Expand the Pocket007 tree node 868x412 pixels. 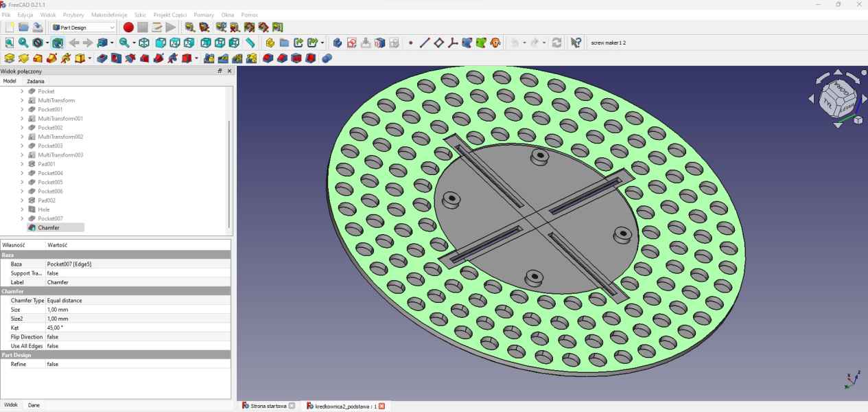(22, 218)
